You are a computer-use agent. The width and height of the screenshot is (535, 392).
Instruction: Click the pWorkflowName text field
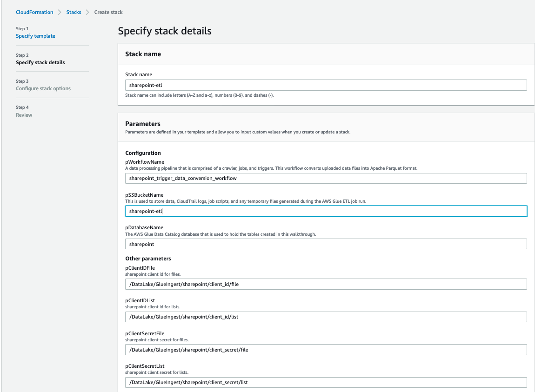[x=326, y=178]
